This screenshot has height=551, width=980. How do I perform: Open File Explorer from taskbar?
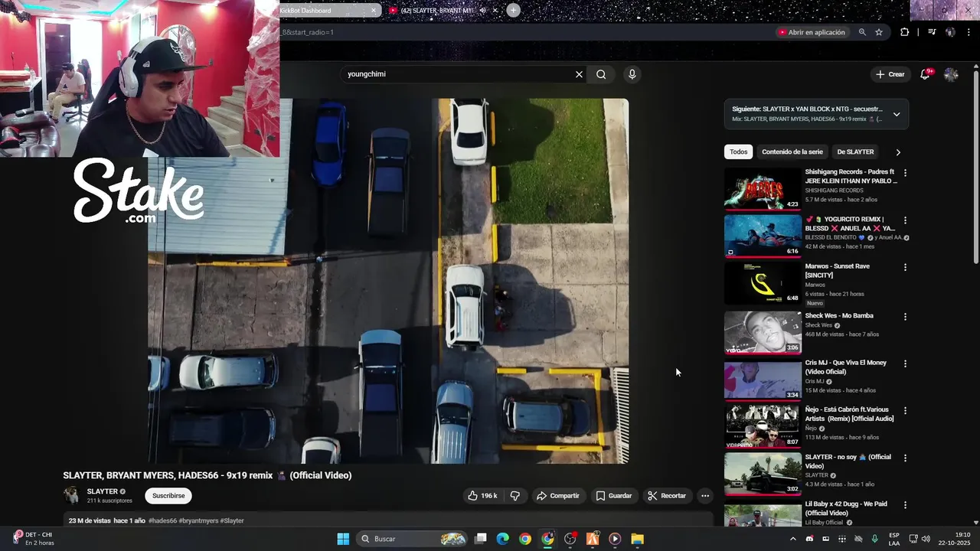tap(637, 539)
